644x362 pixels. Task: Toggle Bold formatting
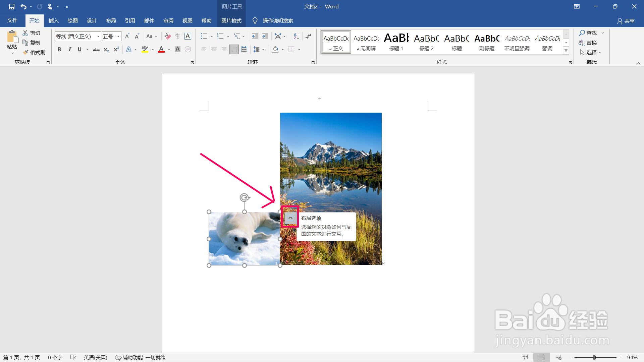pos(59,49)
